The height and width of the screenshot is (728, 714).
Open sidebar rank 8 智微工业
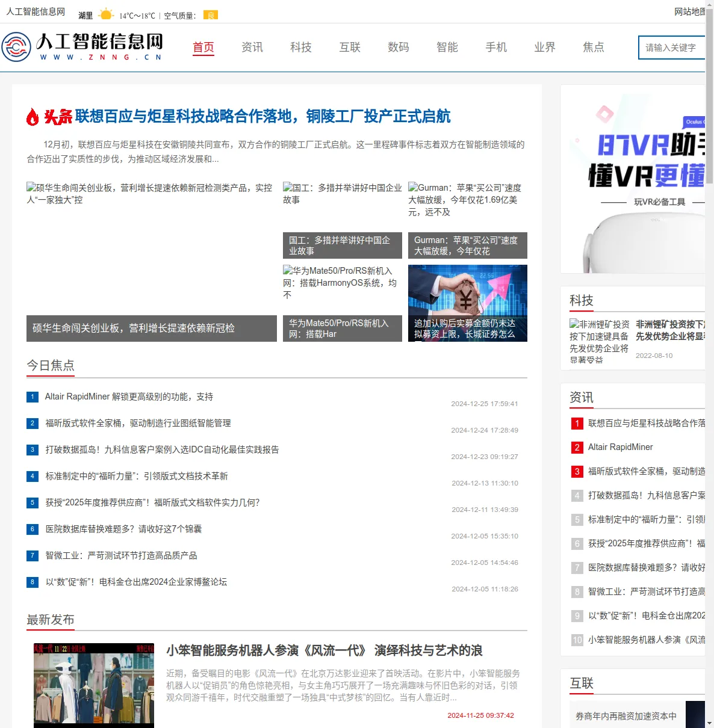(647, 591)
